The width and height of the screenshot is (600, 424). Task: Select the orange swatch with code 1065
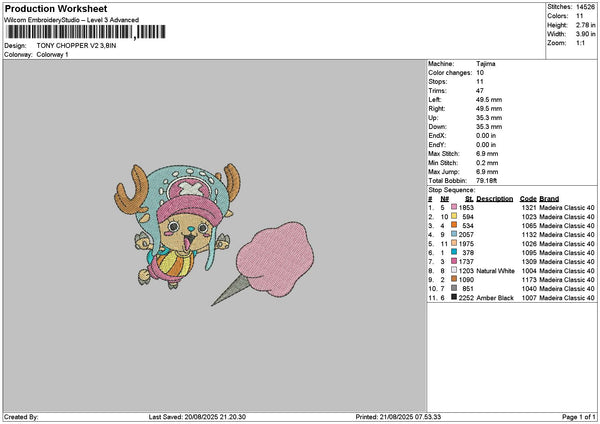[454, 225]
